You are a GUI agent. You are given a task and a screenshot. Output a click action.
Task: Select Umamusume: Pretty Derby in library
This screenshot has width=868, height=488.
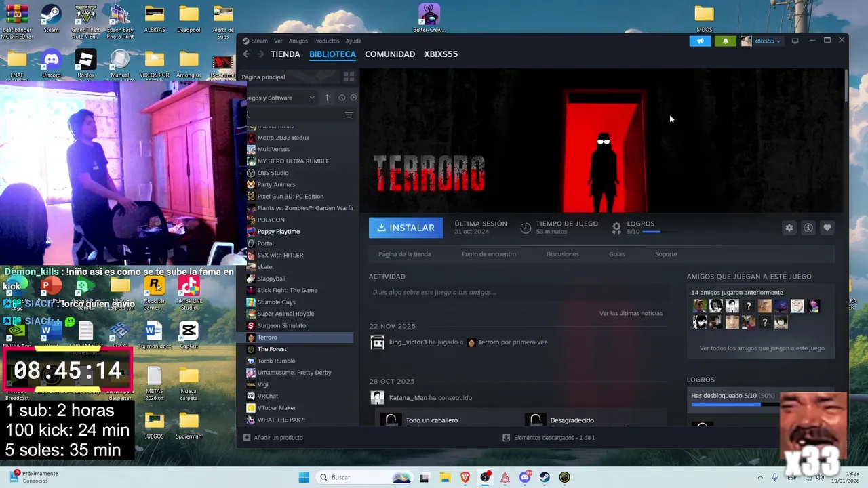[300, 373]
